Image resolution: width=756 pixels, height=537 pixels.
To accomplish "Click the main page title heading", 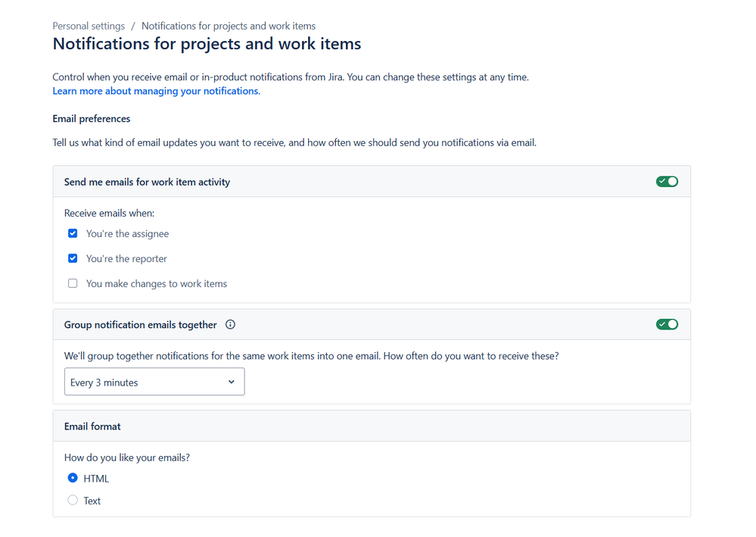I will (207, 44).
